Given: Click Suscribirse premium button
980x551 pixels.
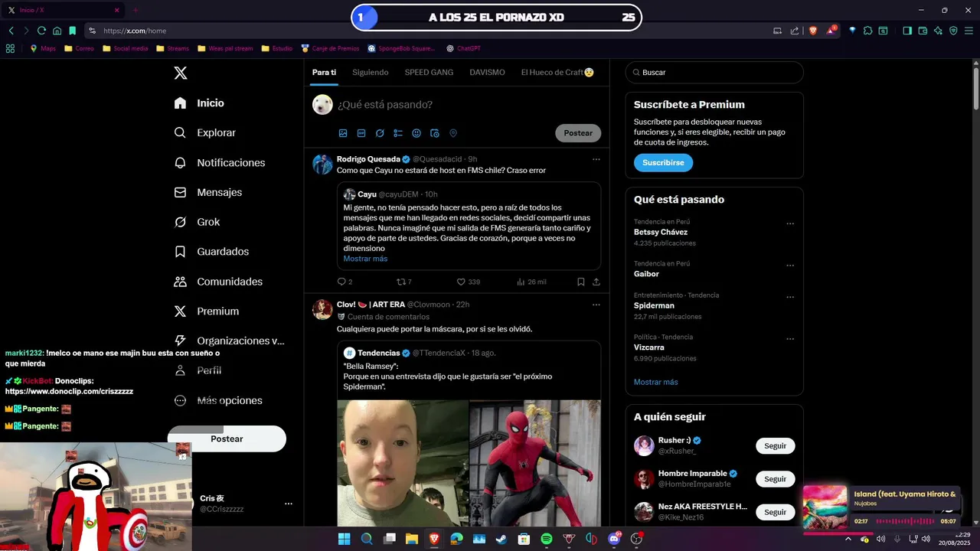Looking at the screenshot, I should pyautogui.click(x=663, y=162).
